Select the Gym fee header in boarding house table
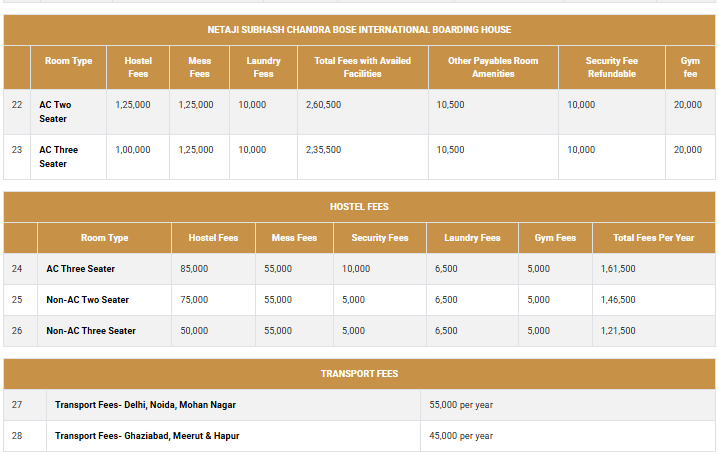 click(690, 67)
